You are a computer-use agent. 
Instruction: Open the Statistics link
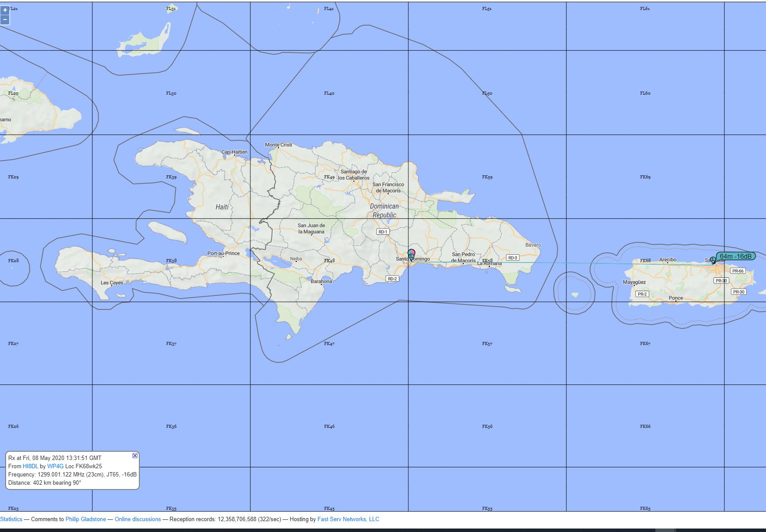click(11, 519)
